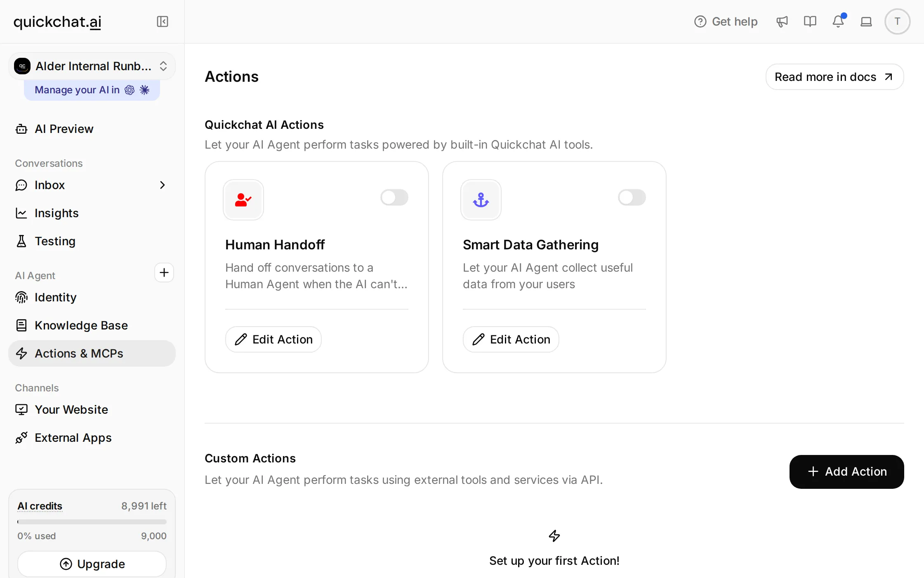924x578 pixels.
Task: Click the Smart Data Gathering anchor icon
Action: click(481, 200)
